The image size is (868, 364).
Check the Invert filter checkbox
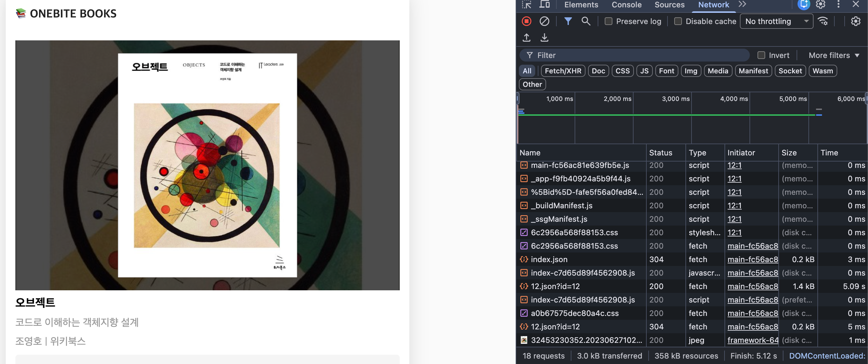(761, 55)
